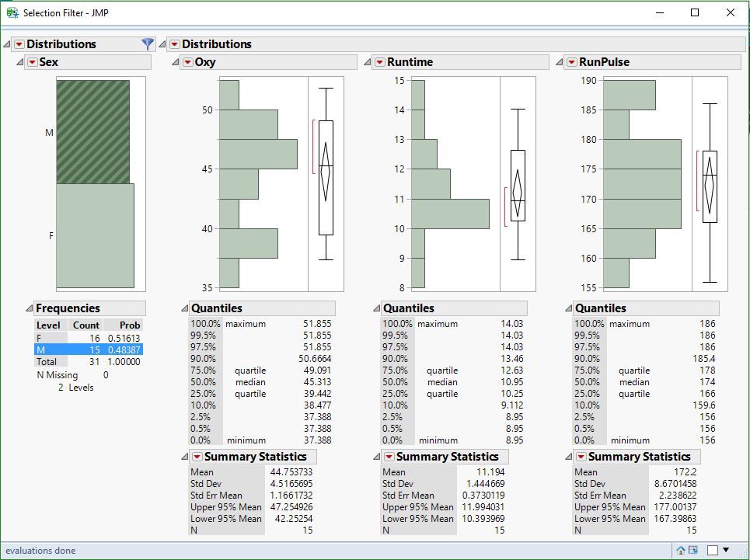The height and width of the screenshot is (560, 750).
Task: Collapse the Runtime outline
Action: pos(368,62)
